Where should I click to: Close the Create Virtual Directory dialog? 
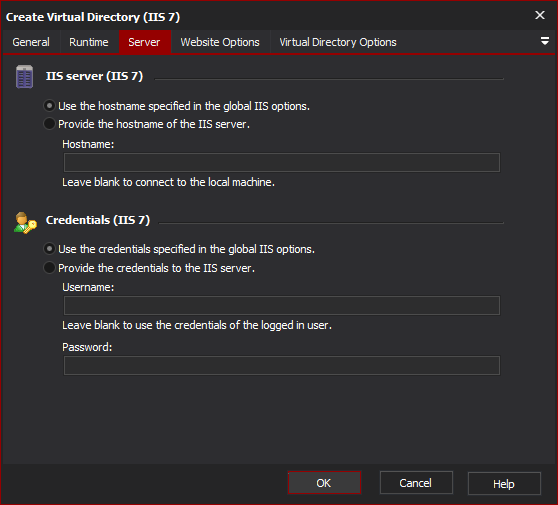click(x=540, y=15)
